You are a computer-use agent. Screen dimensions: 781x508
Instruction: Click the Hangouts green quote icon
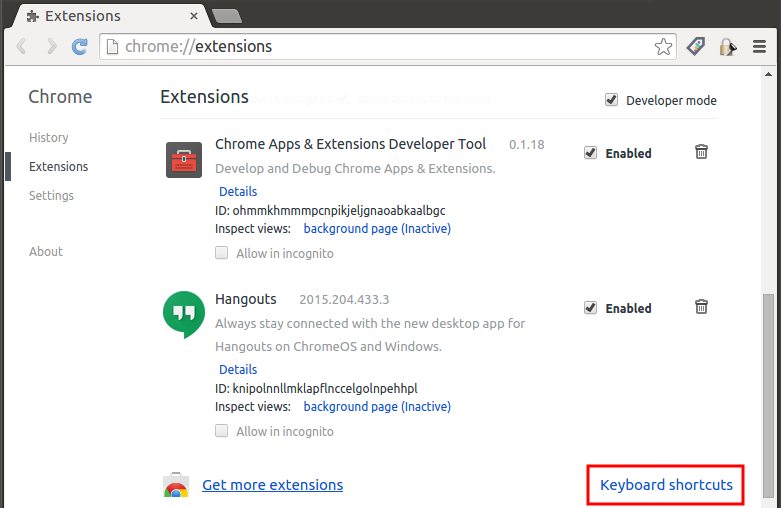(184, 314)
